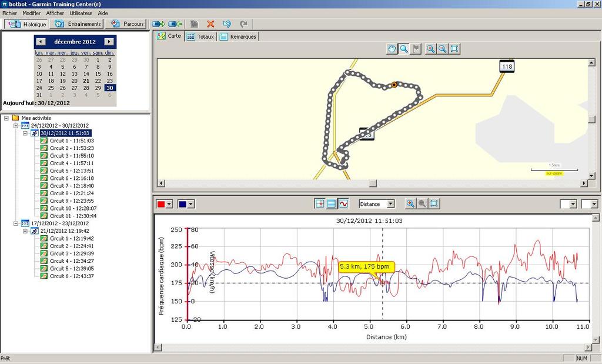The image size is (602, 364).
Task: Toggle the graph smoothing curve button
Action: [x=343, y=203]
